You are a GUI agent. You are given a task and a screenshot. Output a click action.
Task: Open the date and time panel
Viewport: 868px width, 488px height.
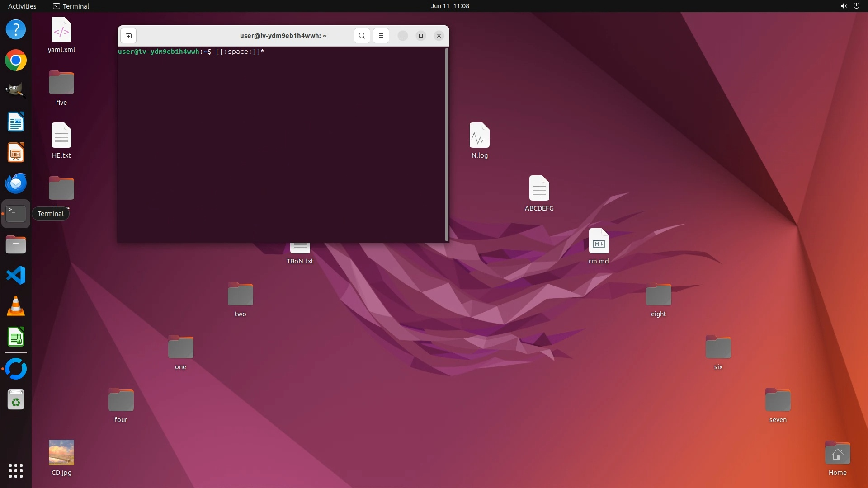coord(450,6)
